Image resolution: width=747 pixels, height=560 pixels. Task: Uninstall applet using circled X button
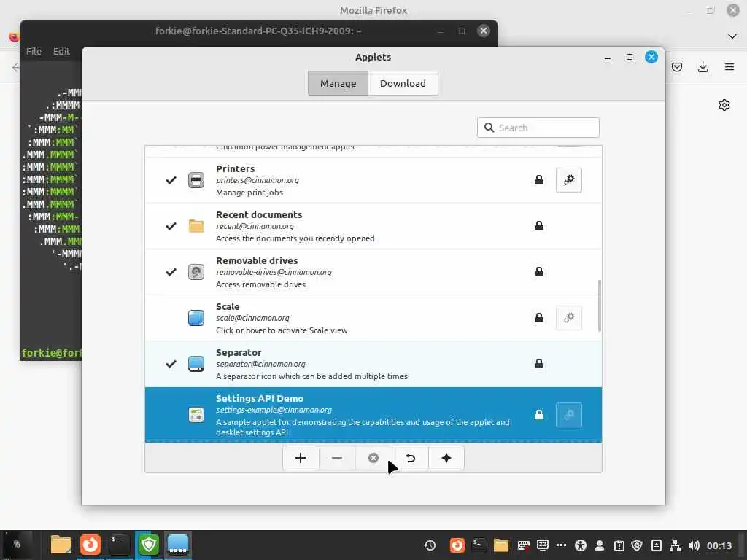(x=373, y=458)
